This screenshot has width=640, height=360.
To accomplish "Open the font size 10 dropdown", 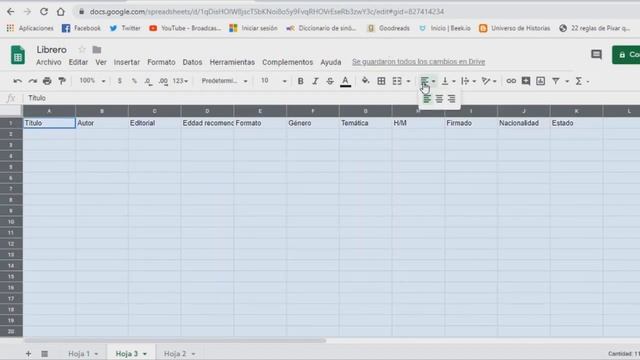I will coord(273,81).
